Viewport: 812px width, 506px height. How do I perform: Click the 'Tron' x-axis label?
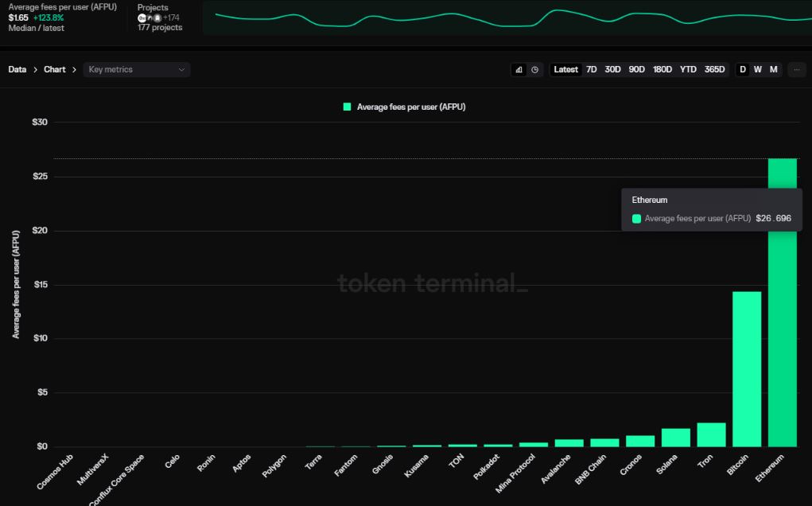click(705, 461)
